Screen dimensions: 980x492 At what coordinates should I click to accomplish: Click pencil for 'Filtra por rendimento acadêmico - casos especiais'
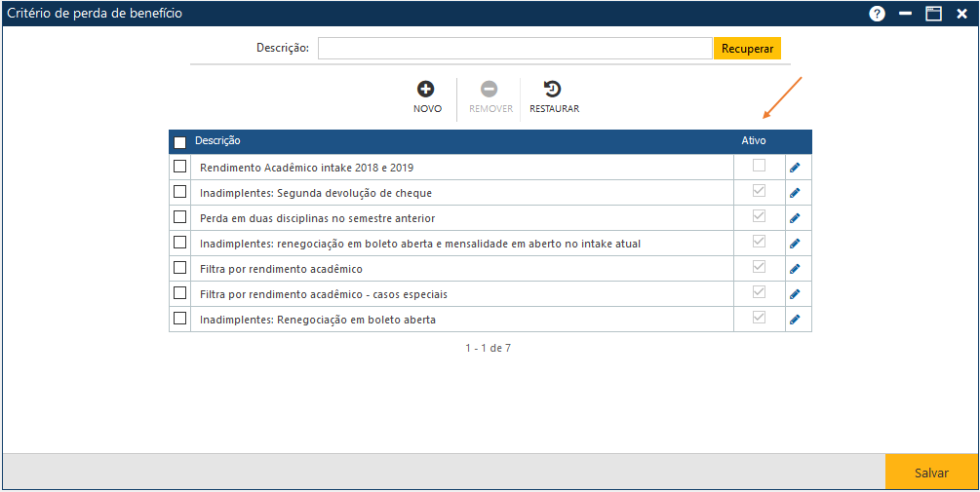coord(795,294)
